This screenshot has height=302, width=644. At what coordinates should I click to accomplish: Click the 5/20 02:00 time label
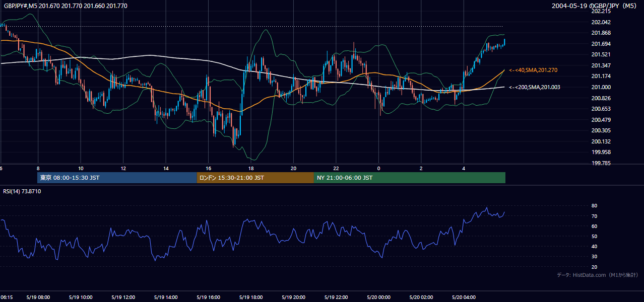421,297
